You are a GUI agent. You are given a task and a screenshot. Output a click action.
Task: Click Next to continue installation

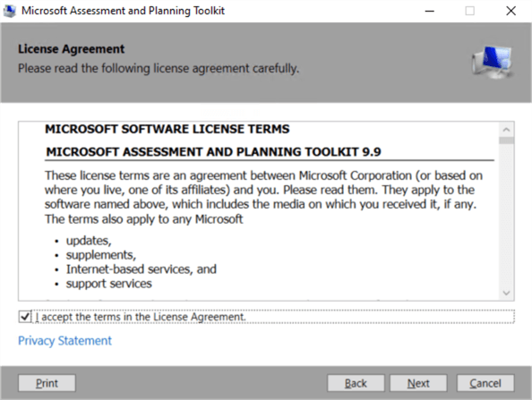(x=418, y=383)
